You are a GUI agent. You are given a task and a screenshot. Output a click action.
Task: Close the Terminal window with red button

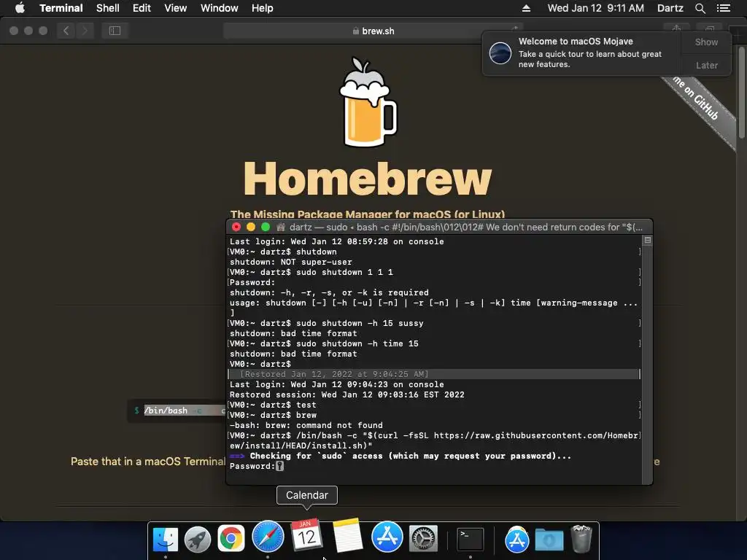236,227
